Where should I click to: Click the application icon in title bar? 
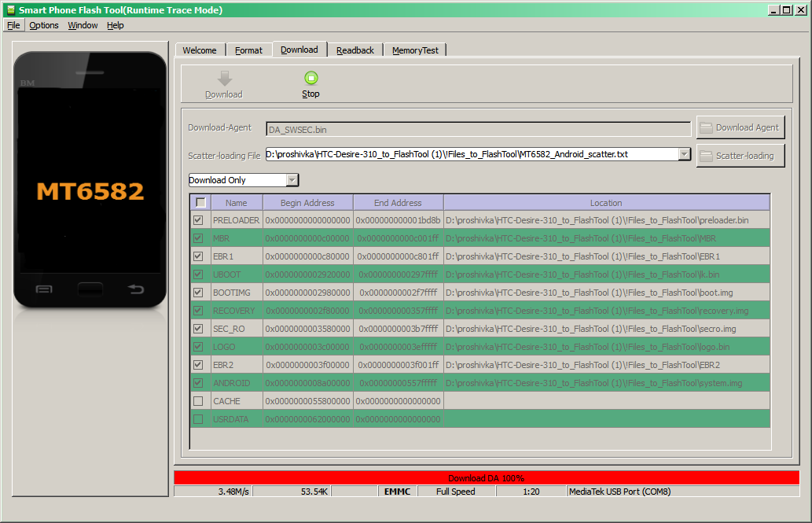(10, 10)
